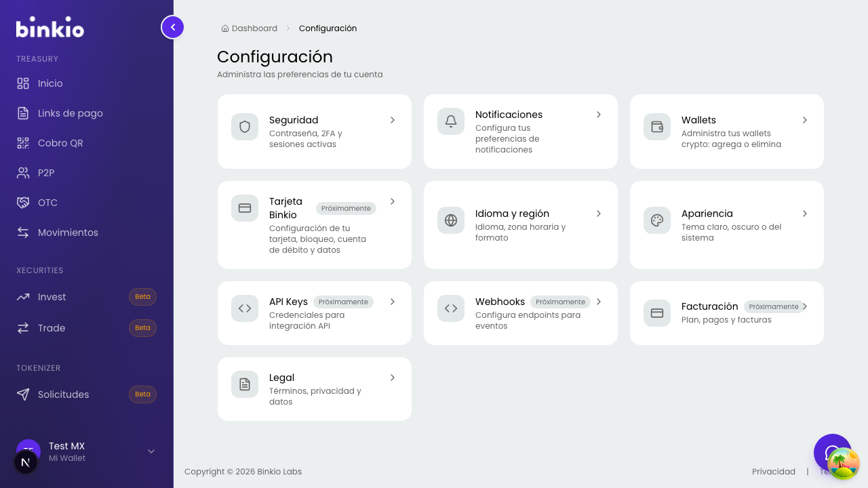This screenshot has width=868, height=488.
Task: Click the API Keys chevron arrow
Action: 393,302
